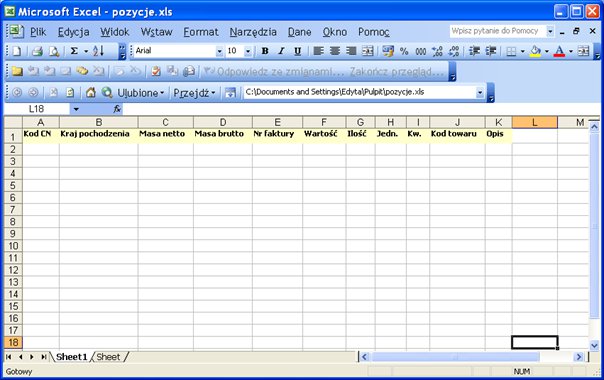
Task: Align text right in cell
Action: click(351, 51)
